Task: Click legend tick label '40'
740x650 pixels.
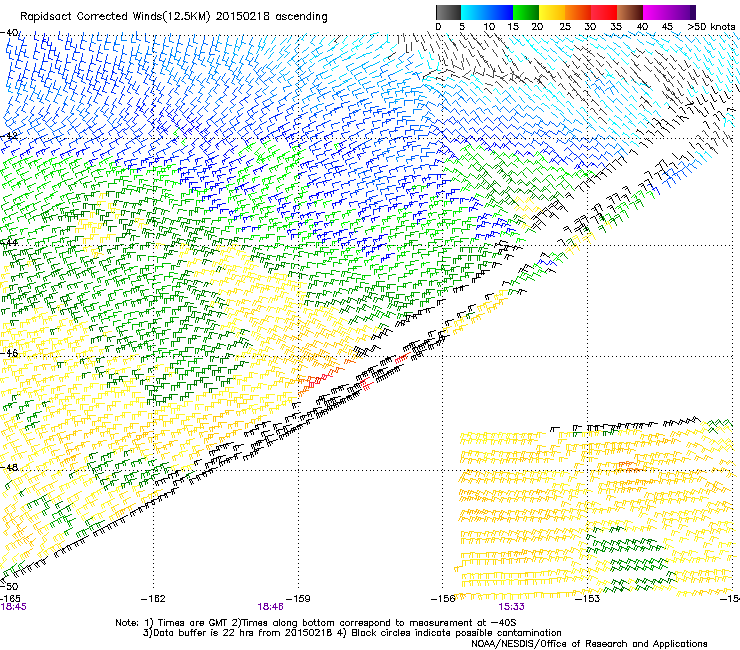Action: click(642, 27)
